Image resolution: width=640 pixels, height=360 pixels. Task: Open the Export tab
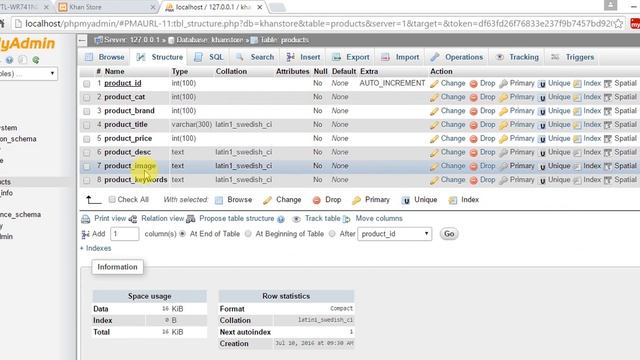pos(351,57)
